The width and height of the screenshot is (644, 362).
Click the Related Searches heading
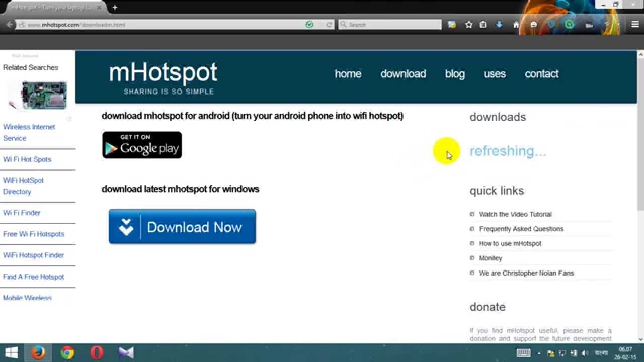coord(31,67)
